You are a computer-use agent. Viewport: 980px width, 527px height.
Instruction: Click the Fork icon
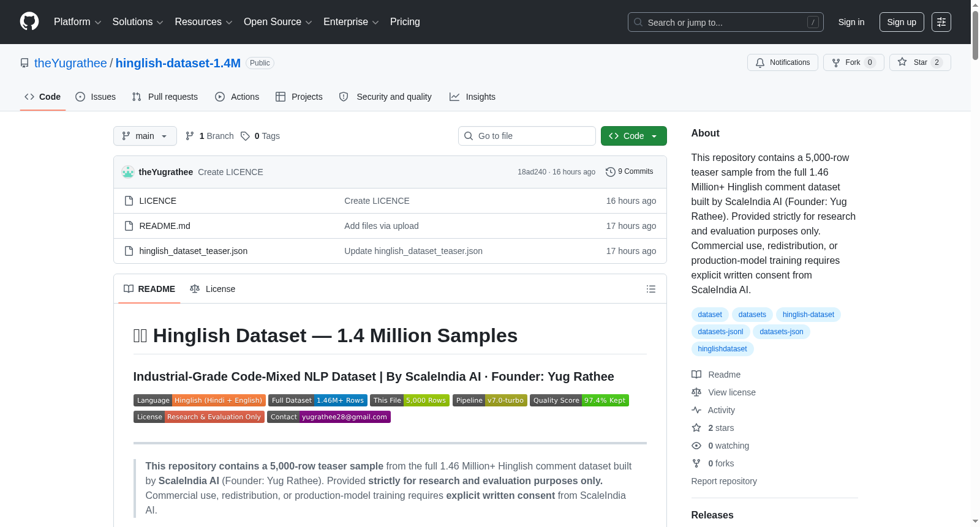click(x=836, y=62)
